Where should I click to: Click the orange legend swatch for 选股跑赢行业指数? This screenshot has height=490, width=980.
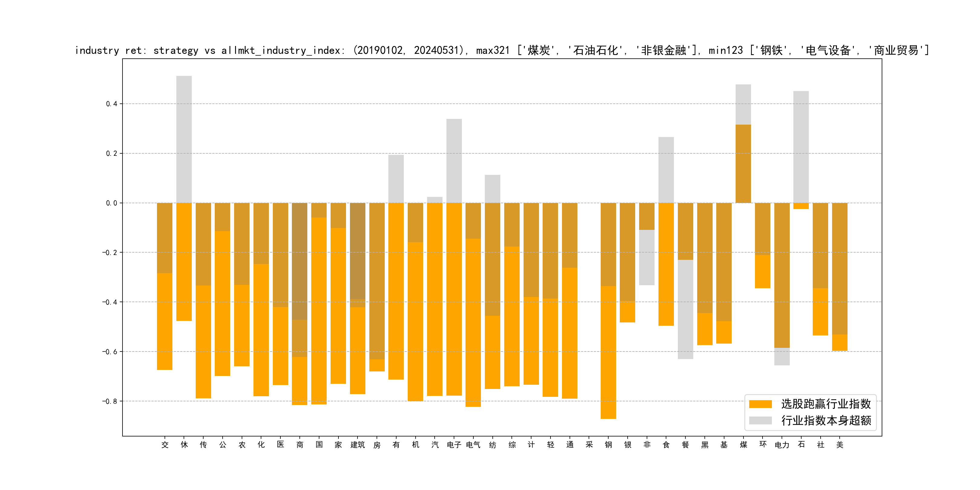pos(760,404)
